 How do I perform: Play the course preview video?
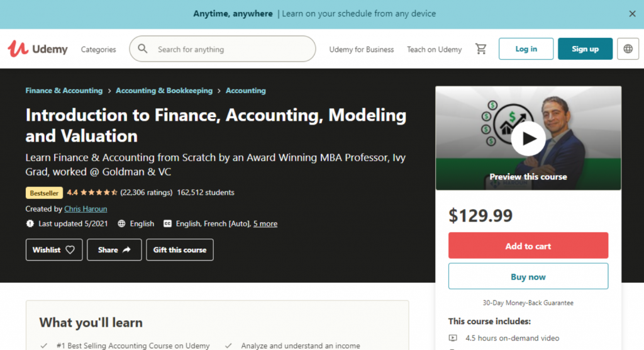[528, 138]
